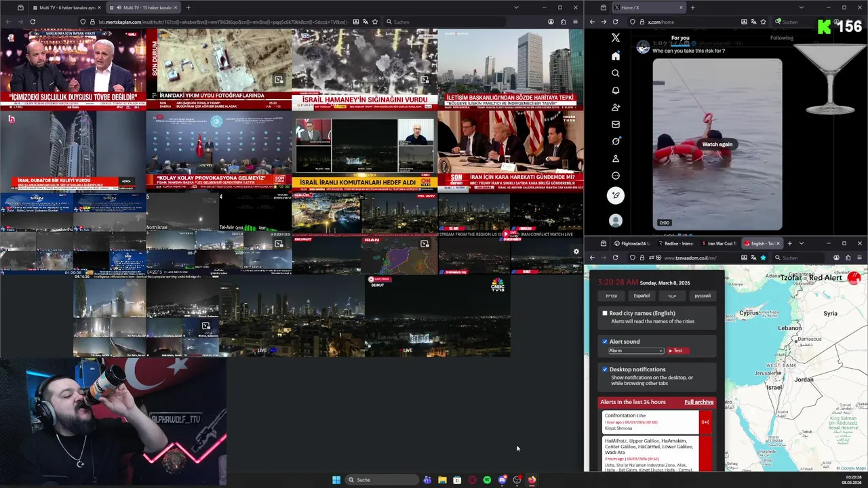This screenshot has height=488, width=868.
Task: Toggle the Alert sound checkbox
Action: click(605, 342)
